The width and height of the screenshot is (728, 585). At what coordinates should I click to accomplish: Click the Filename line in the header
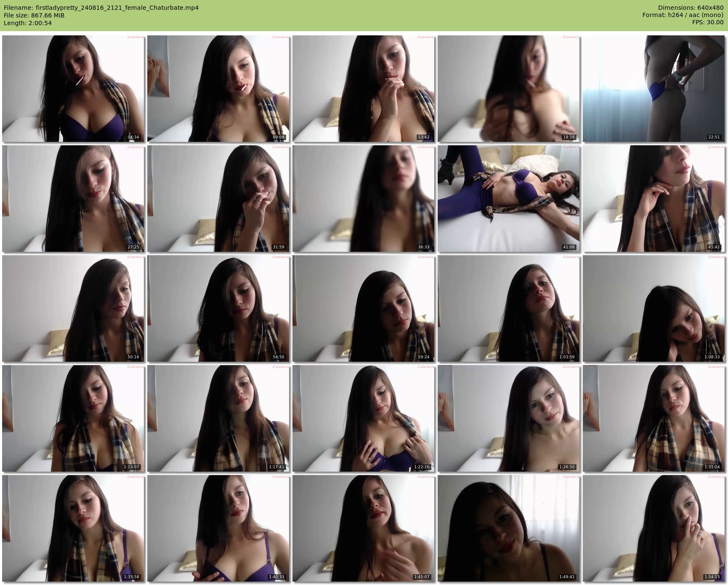[101, 8]
